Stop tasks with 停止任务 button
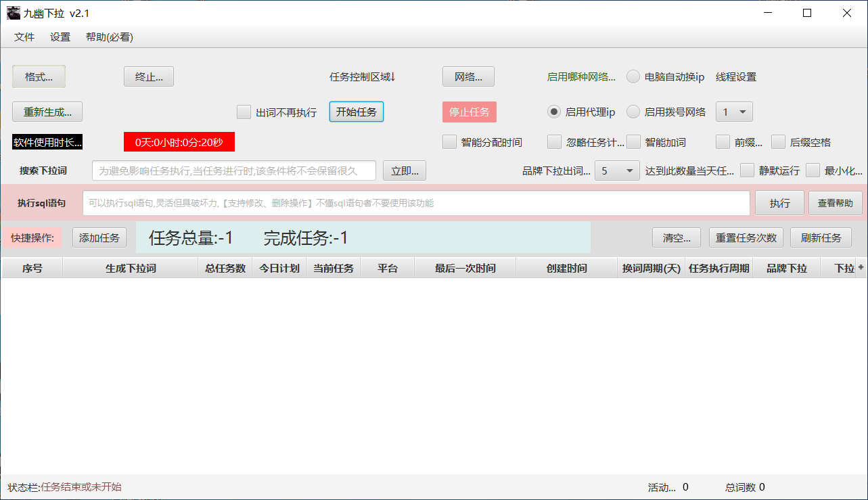868x500 pixels. coord(469,112)
